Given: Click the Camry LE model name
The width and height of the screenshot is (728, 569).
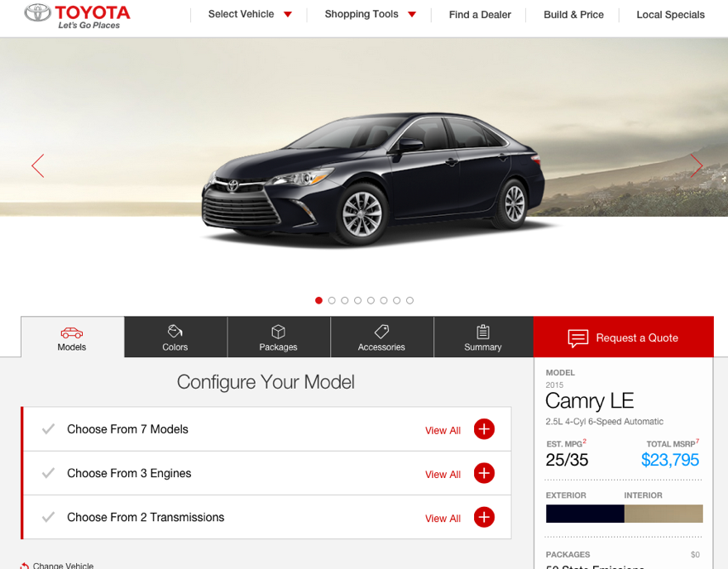Looking at the screenshot, I should (x=590, y=401).
